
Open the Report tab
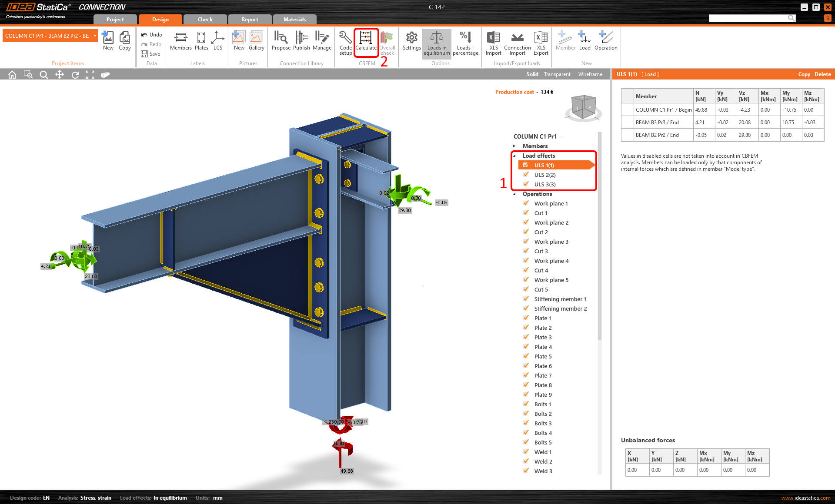[x=249, y=19]
